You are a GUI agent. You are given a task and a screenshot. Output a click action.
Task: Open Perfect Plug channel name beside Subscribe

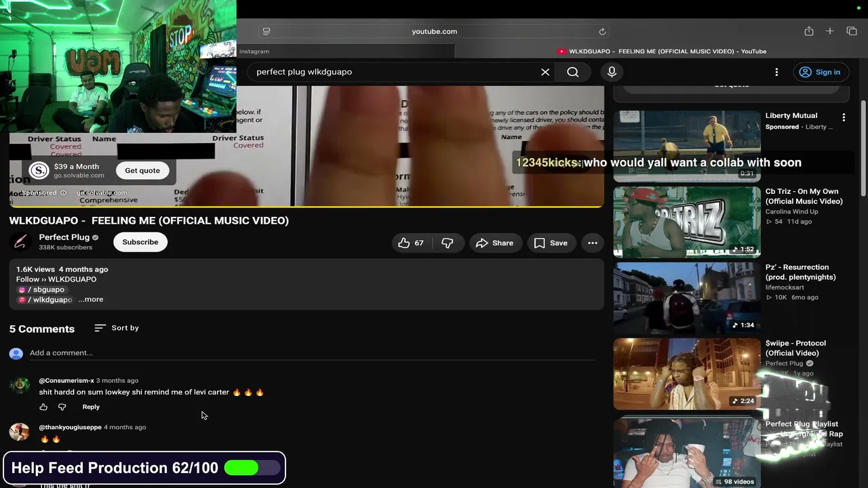tap(64, 237)
